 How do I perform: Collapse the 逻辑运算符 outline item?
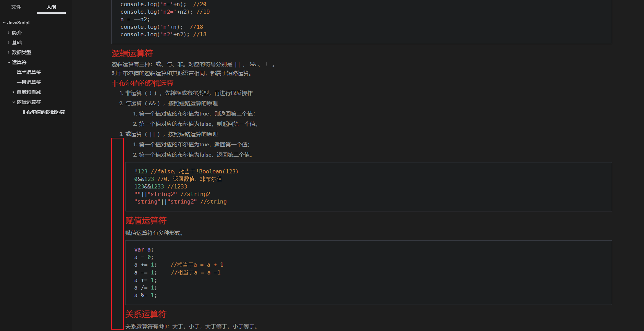click(x=14, y=102)
